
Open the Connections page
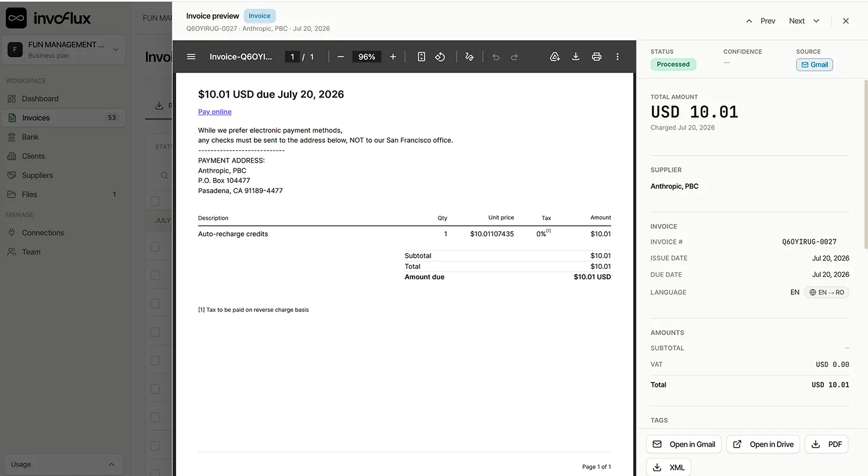tap(63, 233)
